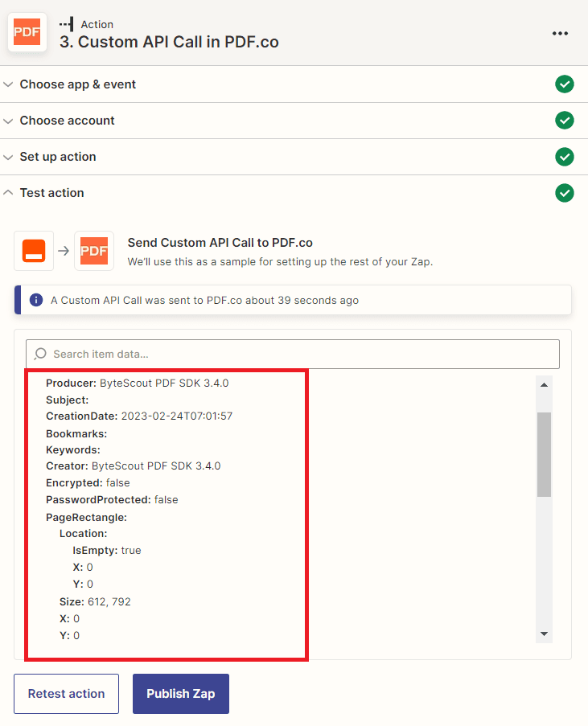The width and height of the screenshot is (588, 726).
Task: Expand the Choose app & event section
Action: click(x=78, y=84)
